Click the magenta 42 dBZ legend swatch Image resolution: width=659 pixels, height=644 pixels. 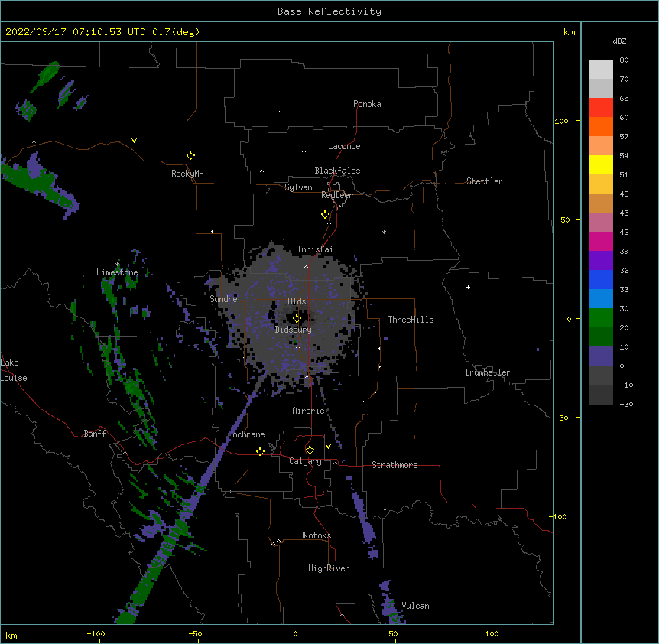coord(601,241)
